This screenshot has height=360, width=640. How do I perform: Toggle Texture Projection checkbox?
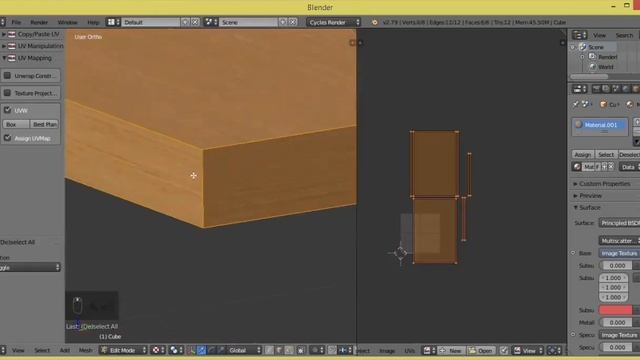point(7,93)
